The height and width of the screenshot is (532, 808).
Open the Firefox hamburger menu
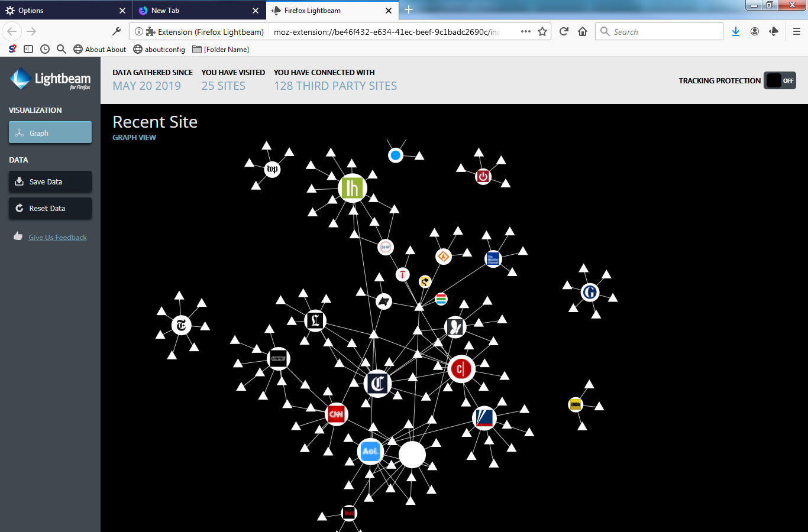797,31
